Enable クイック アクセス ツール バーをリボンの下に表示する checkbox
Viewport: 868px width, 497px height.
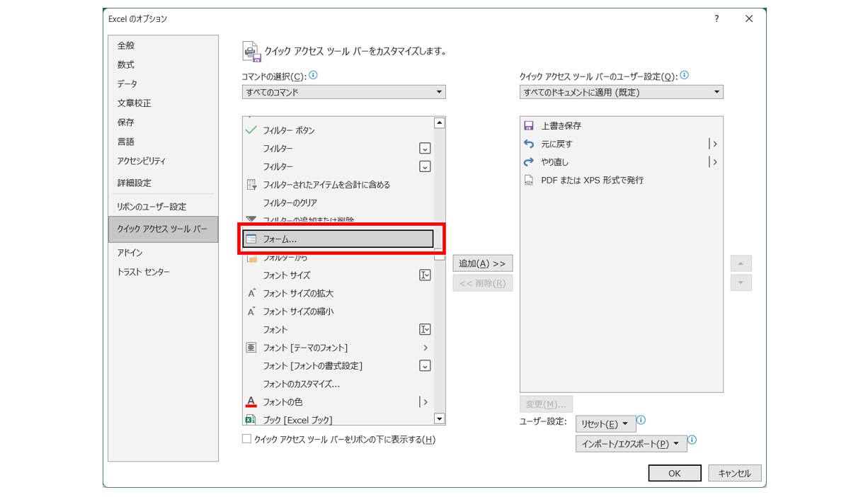coord(247,439)
